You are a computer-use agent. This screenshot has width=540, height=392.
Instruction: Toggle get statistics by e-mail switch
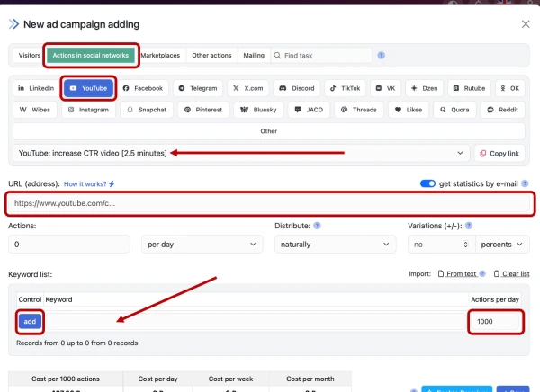(x=427, y=183)
